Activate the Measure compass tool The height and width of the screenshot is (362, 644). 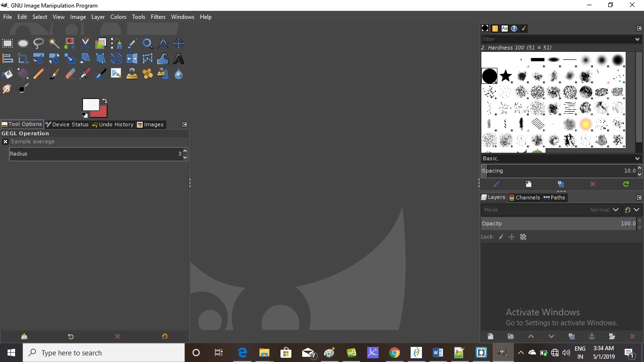pyautogui.click(x=163, y=44)
